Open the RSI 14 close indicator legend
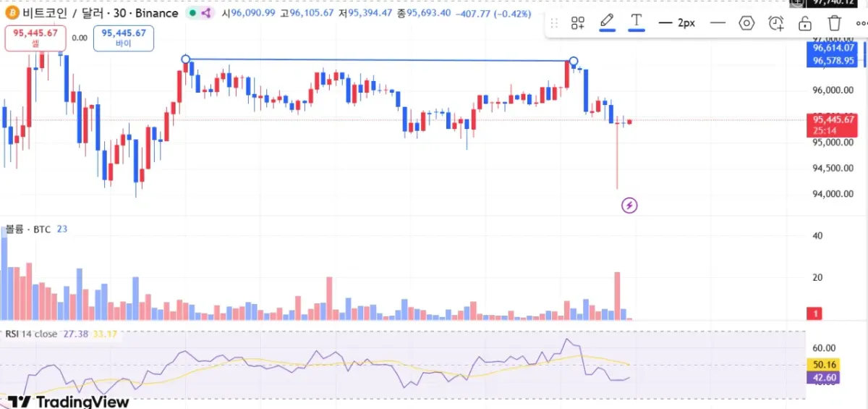 (x=32, y=334)
